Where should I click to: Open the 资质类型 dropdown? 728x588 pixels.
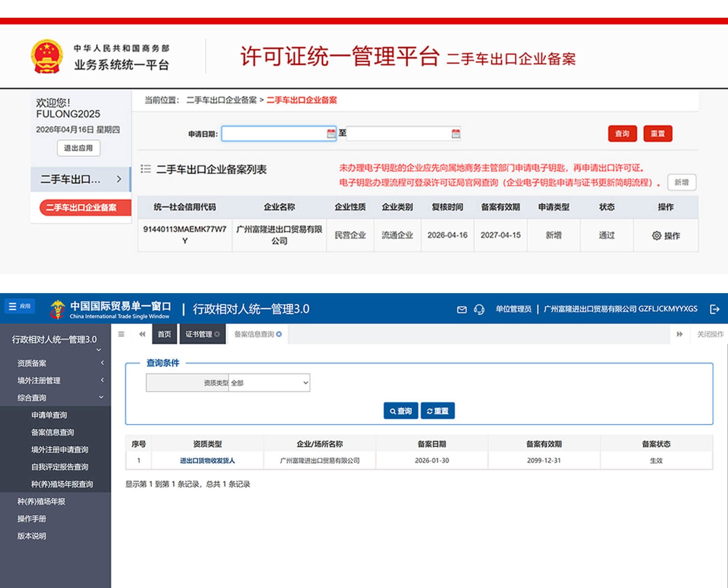click(269, 383)
